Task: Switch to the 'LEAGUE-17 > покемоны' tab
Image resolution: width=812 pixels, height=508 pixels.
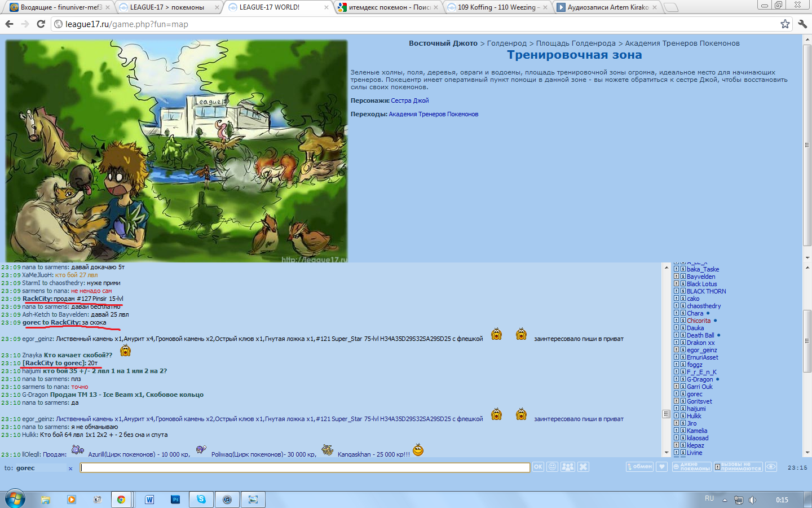Action: pyautogui.click(x=168, y=7)
